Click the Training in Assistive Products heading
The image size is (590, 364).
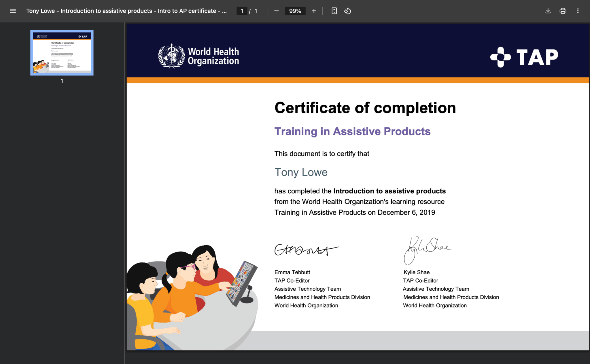tap(352, 131)
